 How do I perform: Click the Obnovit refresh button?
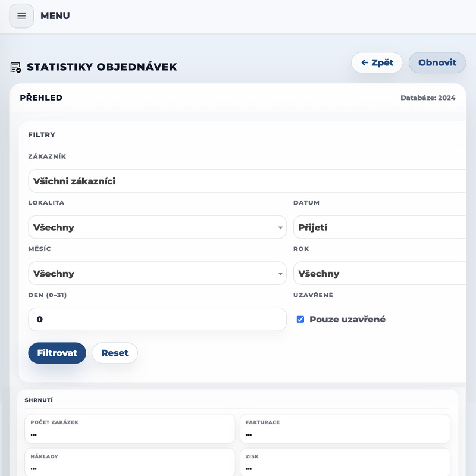pyautogui.click(x=437, y=62)
